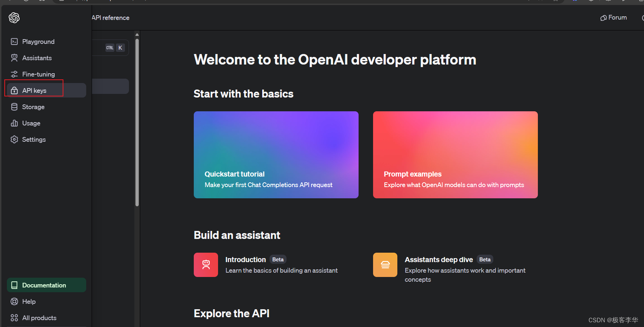View the Usage page

click(x=46, y=123)
